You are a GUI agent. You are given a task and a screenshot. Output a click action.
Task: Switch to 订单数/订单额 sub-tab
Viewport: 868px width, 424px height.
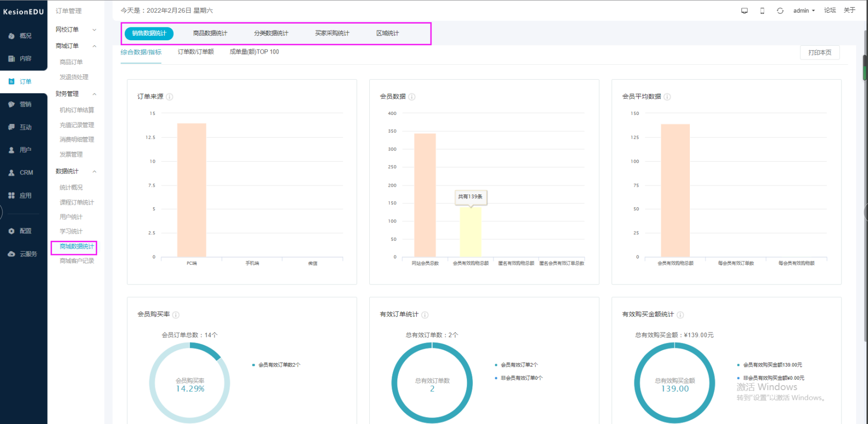[x=195, y=52]
